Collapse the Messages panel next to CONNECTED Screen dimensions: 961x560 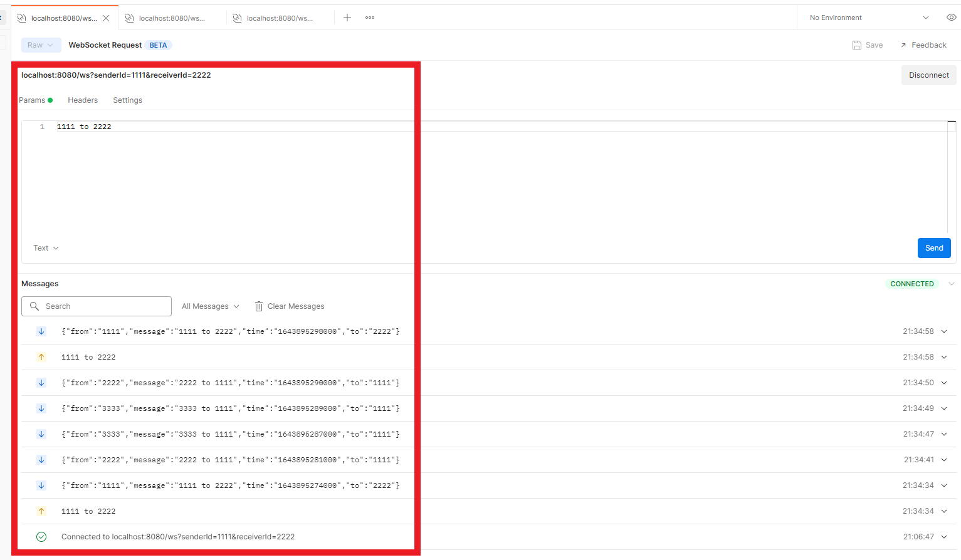[951, 284]
